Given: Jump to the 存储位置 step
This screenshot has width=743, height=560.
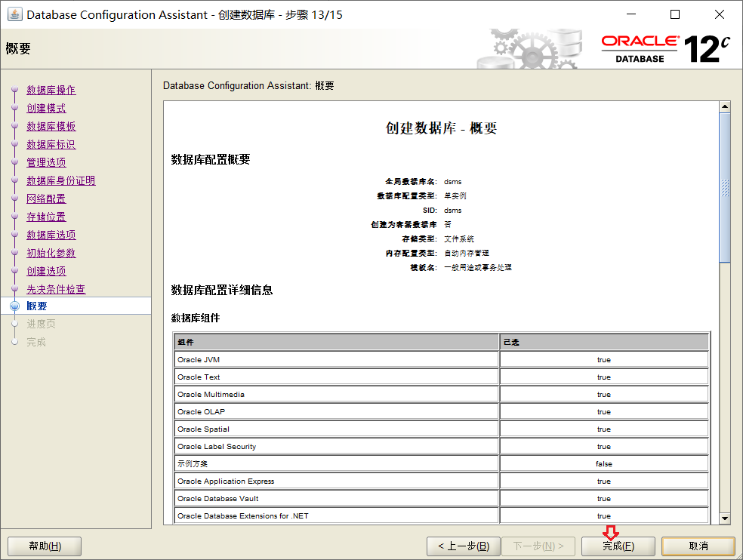Looking at the screenshot, I should coord(46,217).
